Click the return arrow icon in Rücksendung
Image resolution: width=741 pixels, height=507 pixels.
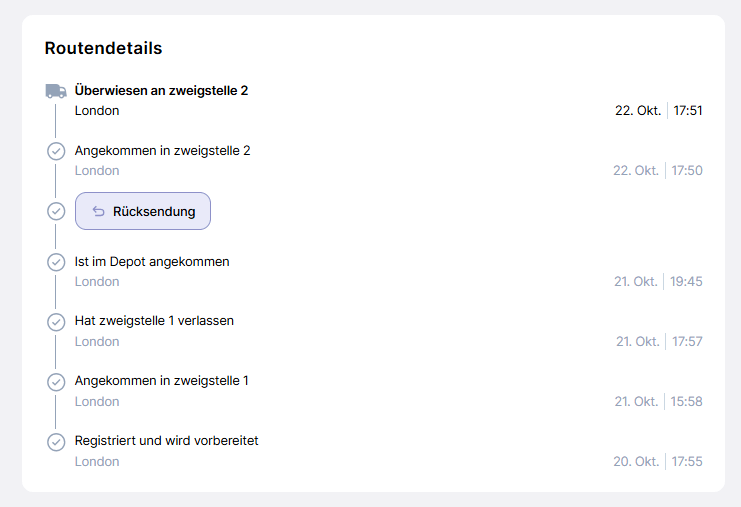98,211
